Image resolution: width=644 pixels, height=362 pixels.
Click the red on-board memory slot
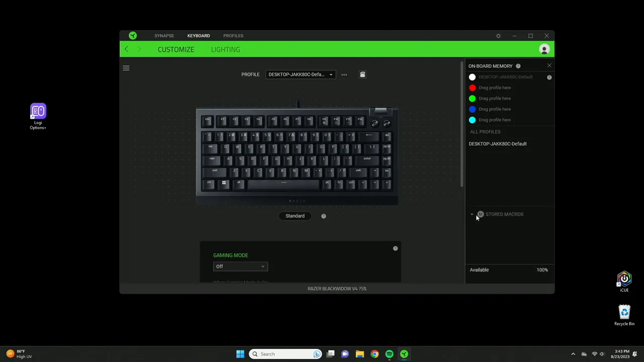(x=472, y=88)
